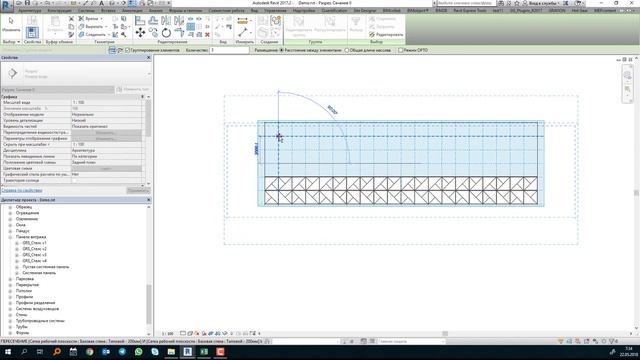Viewport: 640px width, 360px height.
Task: Click the Move tool cross-arrows icon
Action: (140, 32)
